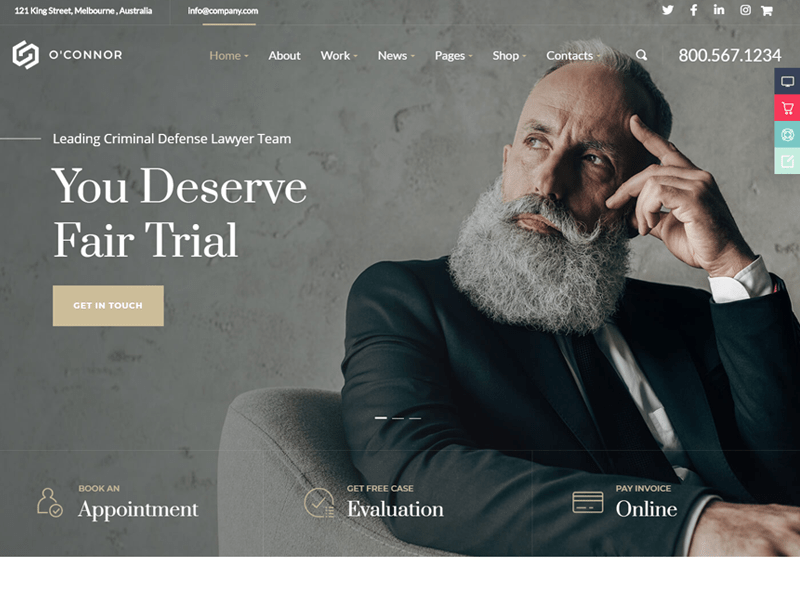This screenshot has height=600, width=800.
Task: Click the info@company.com email link
Action: pos(223,11)
